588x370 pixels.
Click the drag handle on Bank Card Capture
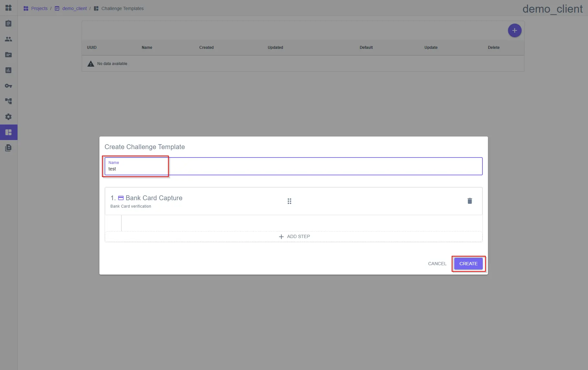point(289,201)
